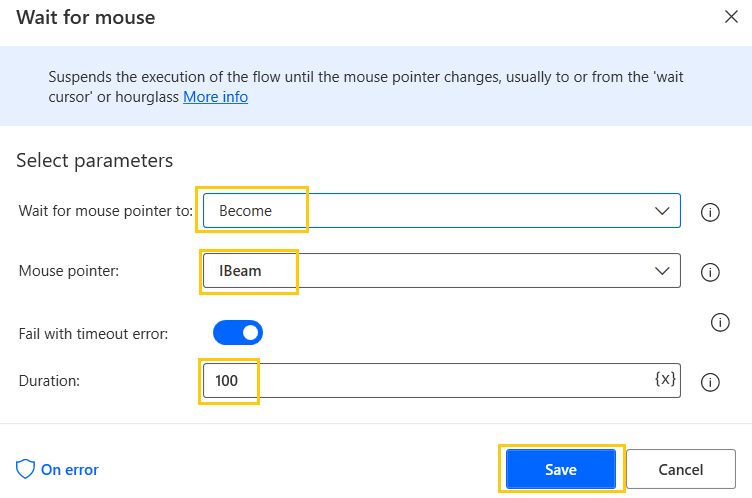Cancel the dialog
Screen dimensions: 752x498
680,469
